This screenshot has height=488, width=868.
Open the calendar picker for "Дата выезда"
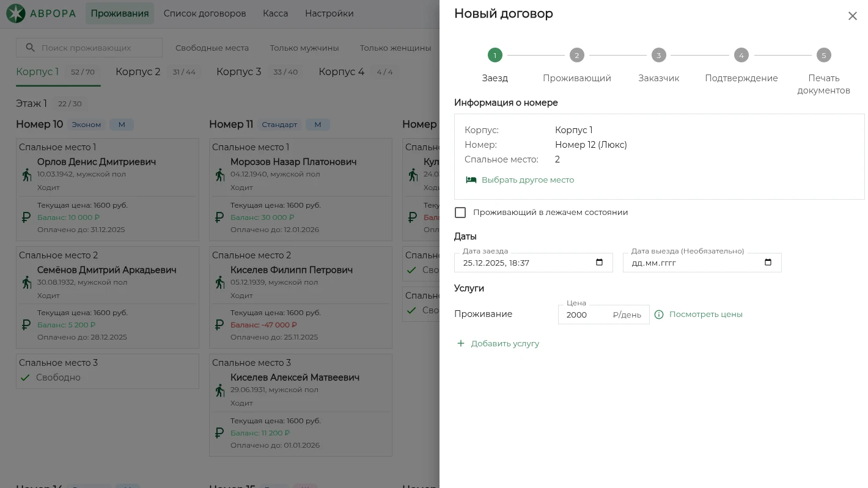click(x=768, y=263)
